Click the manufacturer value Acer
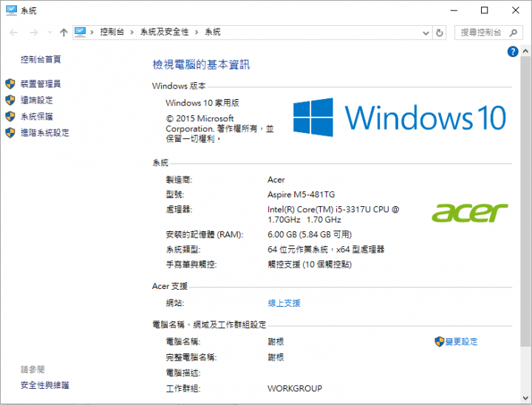 click(x=276, y=180)
